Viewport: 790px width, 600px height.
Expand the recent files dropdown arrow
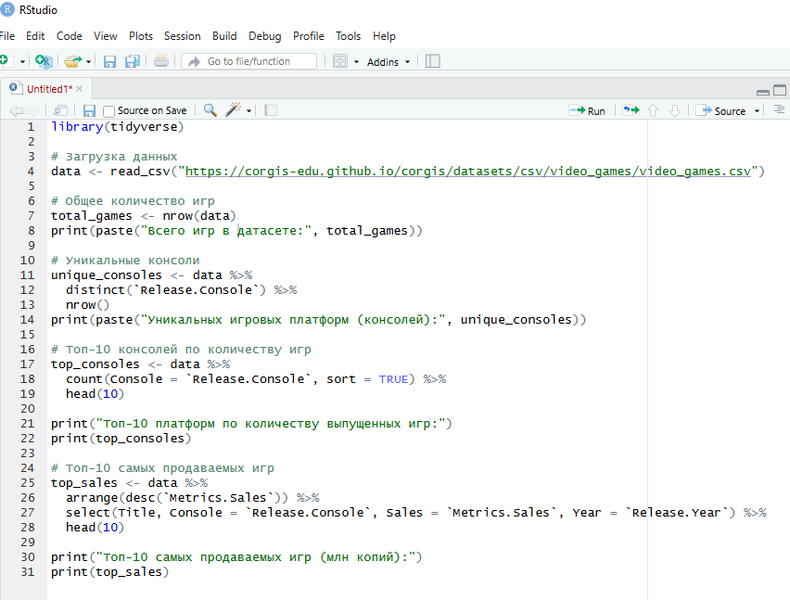tap(88, 62)
